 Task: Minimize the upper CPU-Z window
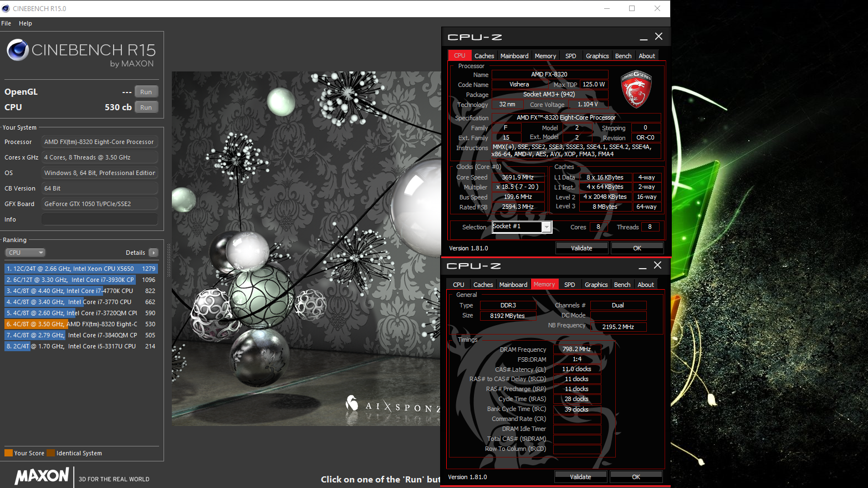(x=644, y=37)
